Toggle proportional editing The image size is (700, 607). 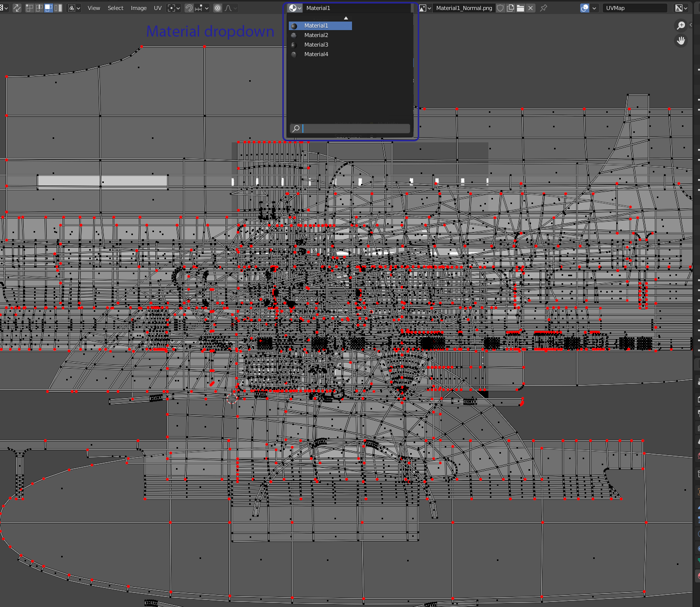pos(218,8)
